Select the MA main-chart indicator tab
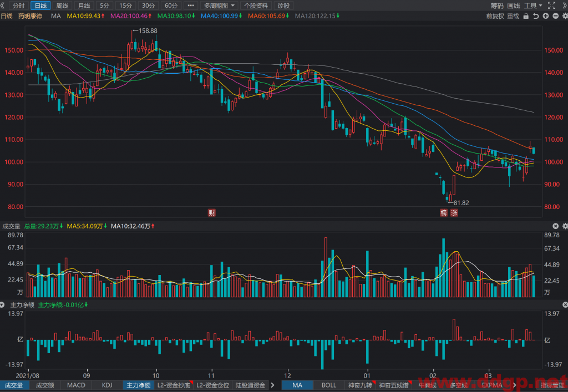Image resolution: width=568 pixels, height=392 pixels. pyautogui.click(x=297, y=385)
